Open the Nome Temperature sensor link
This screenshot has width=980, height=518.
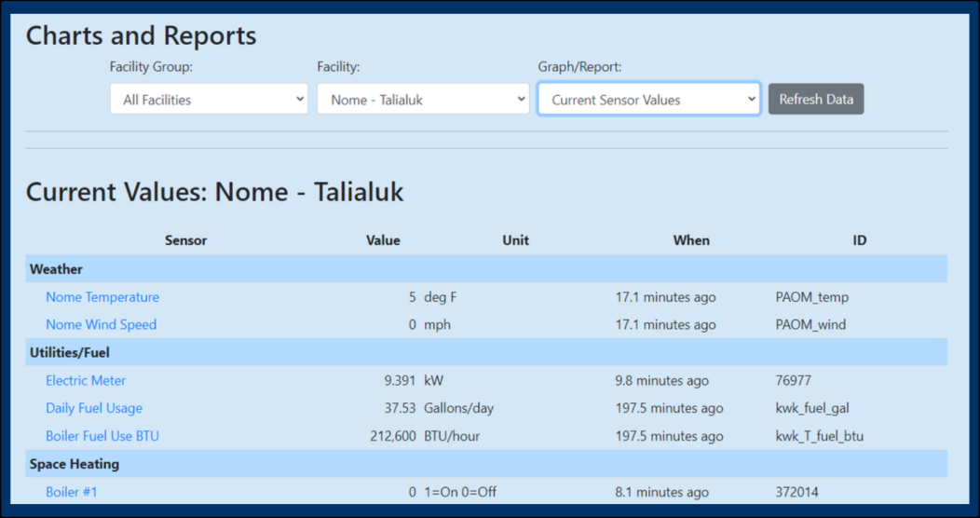tap(102, 297)
